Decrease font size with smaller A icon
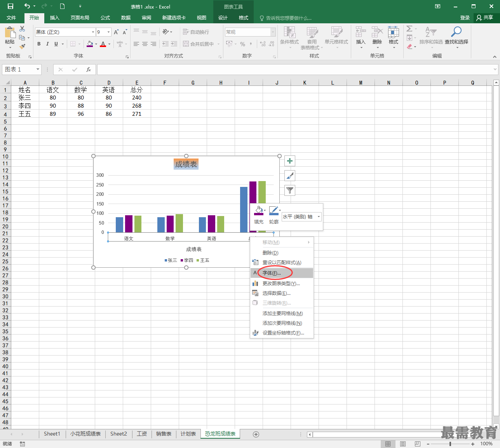 pos(125,32)
